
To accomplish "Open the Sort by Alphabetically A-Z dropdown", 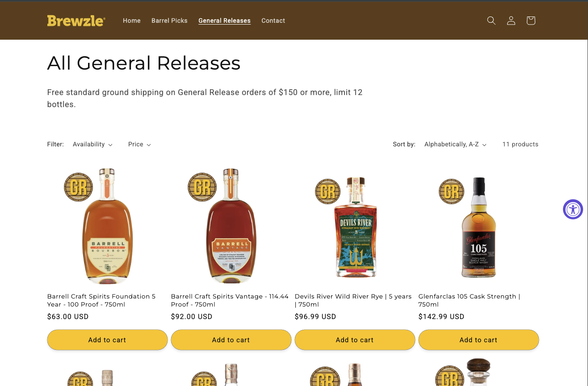I will [x=455, y=145].
